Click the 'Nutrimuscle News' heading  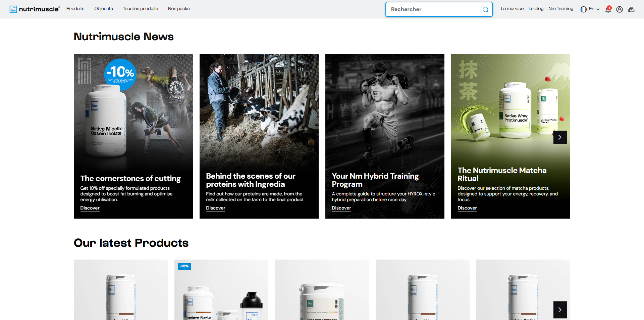[124, 36]
